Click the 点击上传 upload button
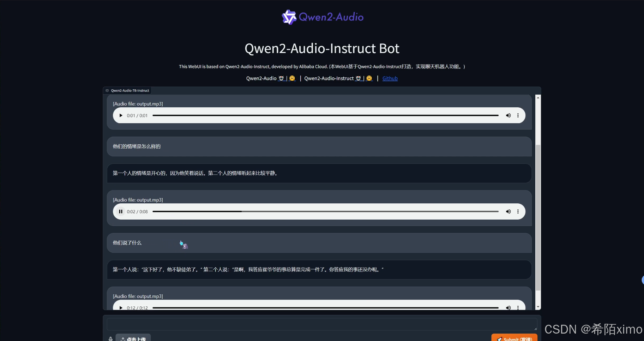The width and height of the screenshot is (644, 341). coord(133,338)
